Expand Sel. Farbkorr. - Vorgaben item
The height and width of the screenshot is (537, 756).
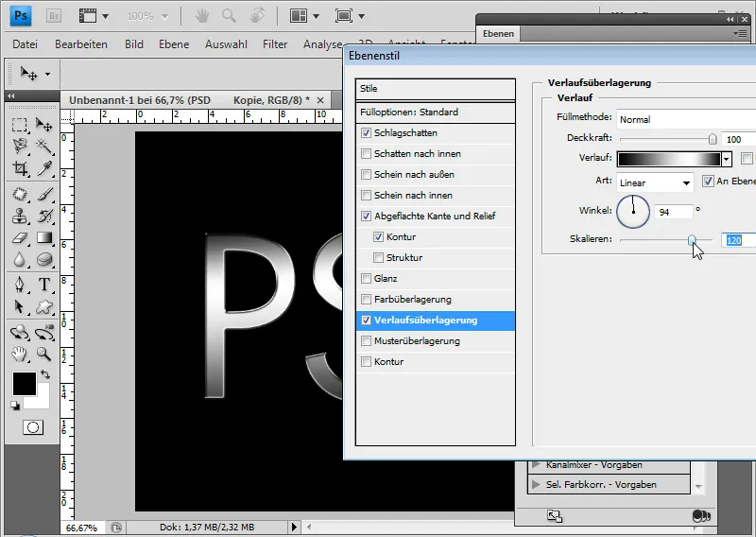tap(535, 484)
